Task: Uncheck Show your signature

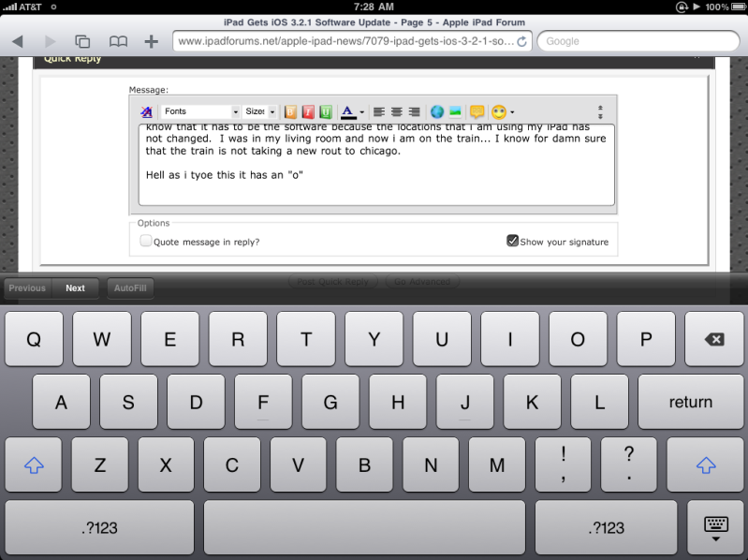Action: tap(512, 241)
